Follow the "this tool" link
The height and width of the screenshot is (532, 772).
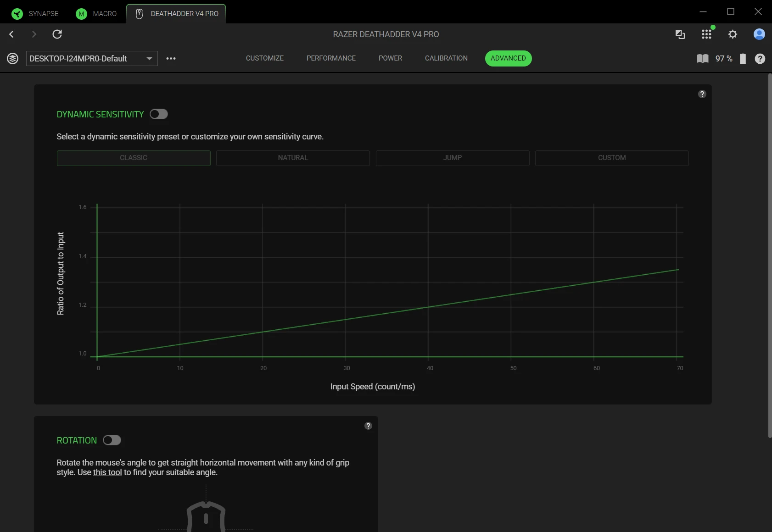(107, 472)
